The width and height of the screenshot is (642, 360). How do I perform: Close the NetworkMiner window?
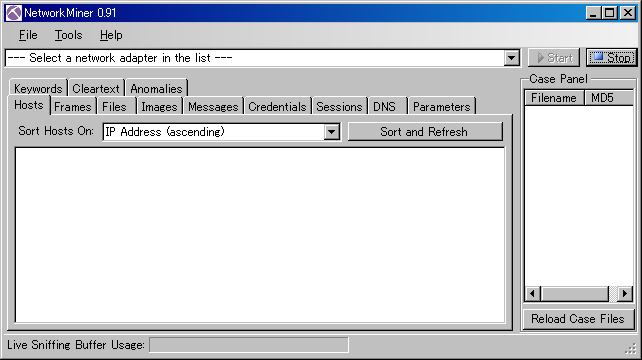point(627,13)
